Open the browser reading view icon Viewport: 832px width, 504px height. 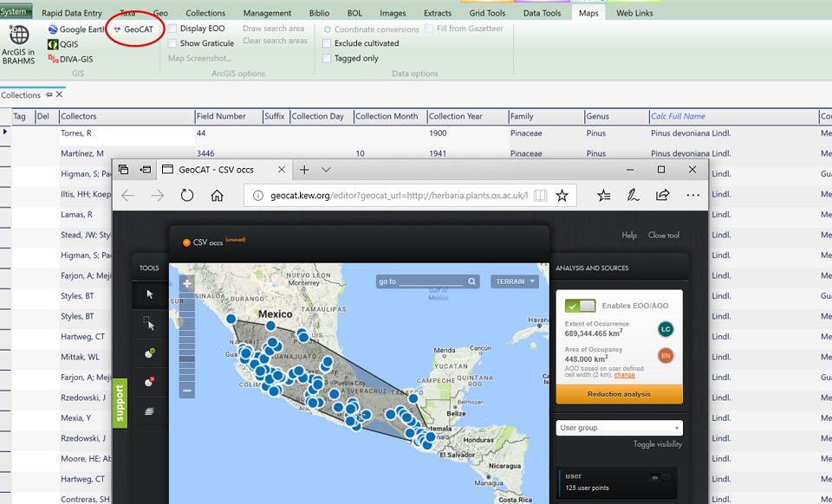click(540, 196)
